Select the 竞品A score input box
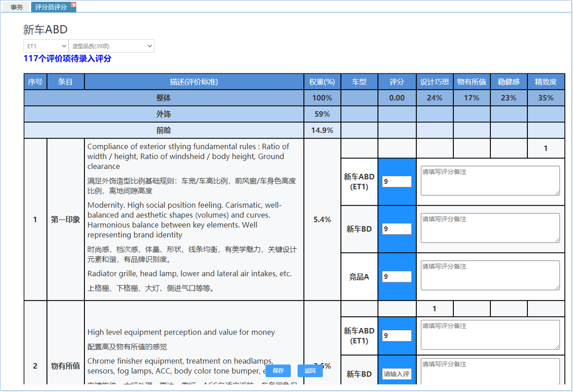The width and height of the screenshot is (573, 392). coord(396,277)
